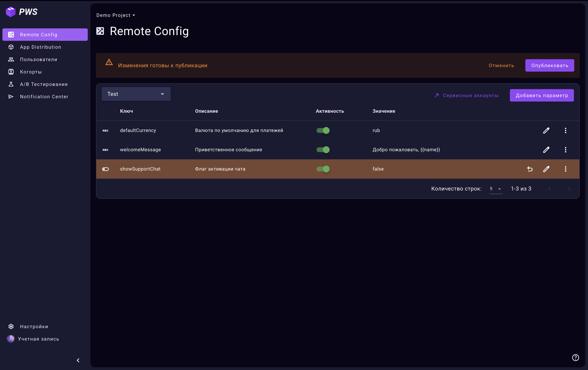Click the description Приветственное сообщение

pyautogui.click(x=229, y=150)
